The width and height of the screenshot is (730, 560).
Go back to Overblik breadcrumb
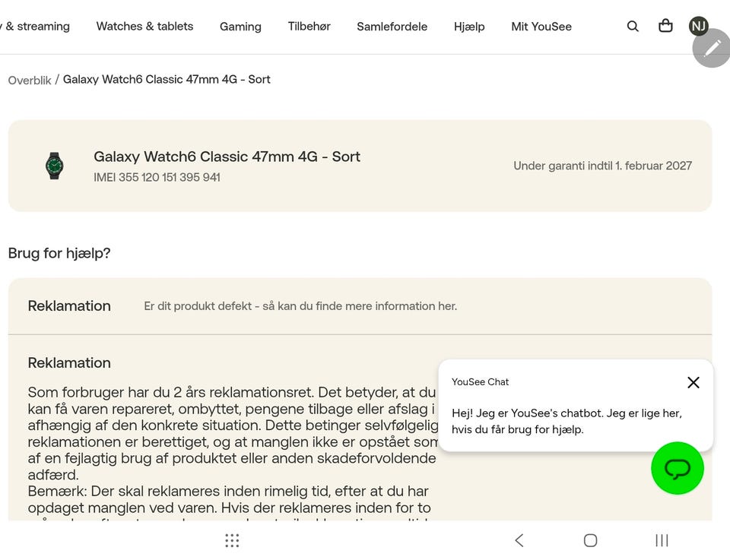coord(30,80)
